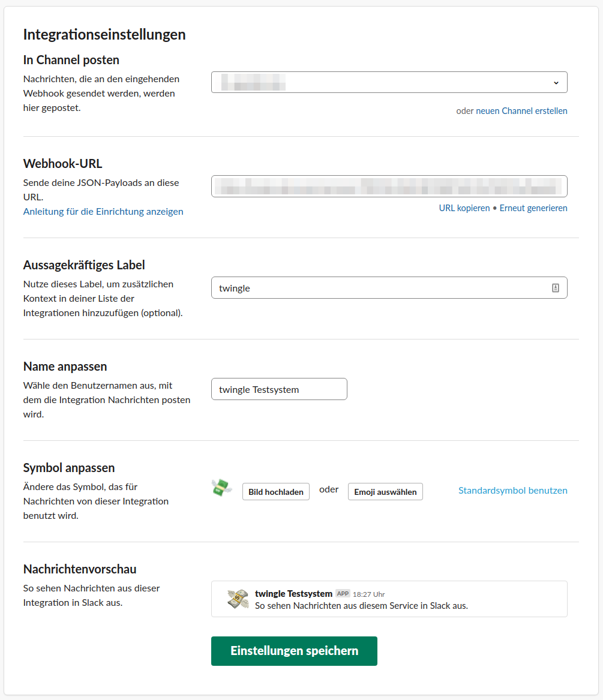Click the contact autofill icon in label field
The image size is (603, 700).
555,288
